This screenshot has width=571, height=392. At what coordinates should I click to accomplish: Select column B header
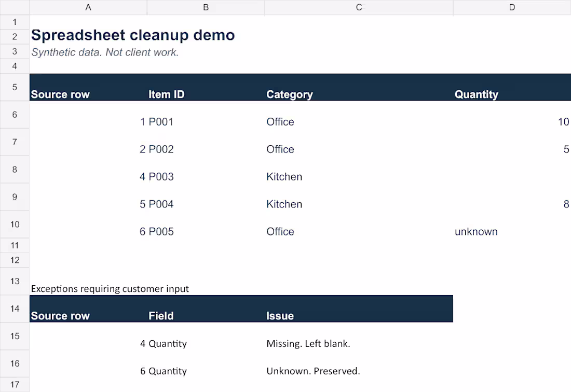206,7
